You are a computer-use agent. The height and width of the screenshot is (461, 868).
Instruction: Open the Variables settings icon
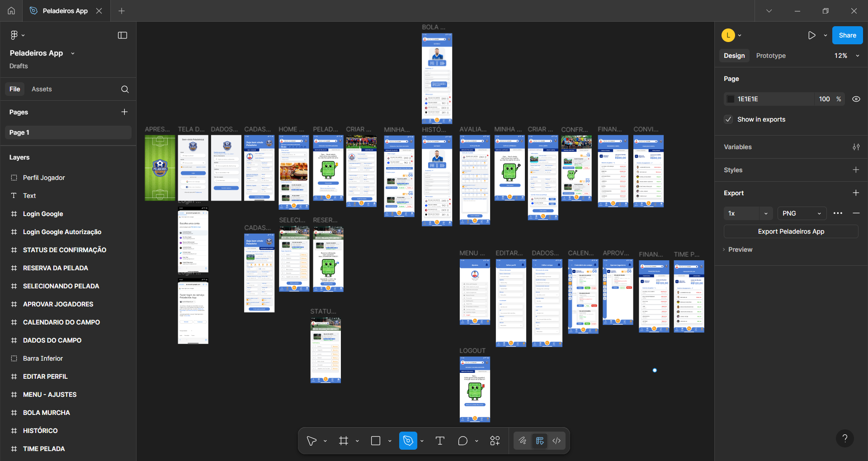(x=856, y=147)
